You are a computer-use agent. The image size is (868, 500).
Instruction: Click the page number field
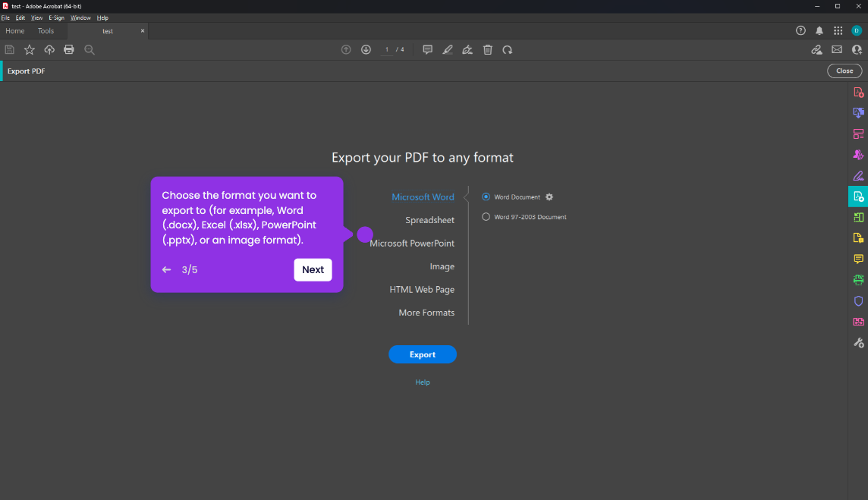click(x=386, y=50)
